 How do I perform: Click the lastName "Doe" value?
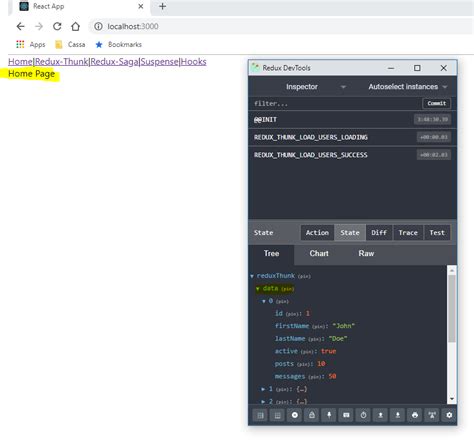pos(338,339)
